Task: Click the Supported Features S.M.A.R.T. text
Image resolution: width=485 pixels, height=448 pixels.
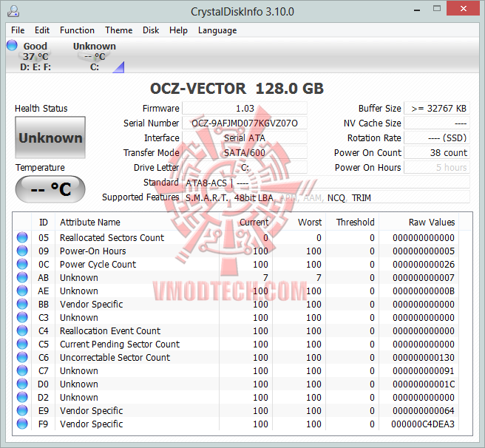Action: 206,197
